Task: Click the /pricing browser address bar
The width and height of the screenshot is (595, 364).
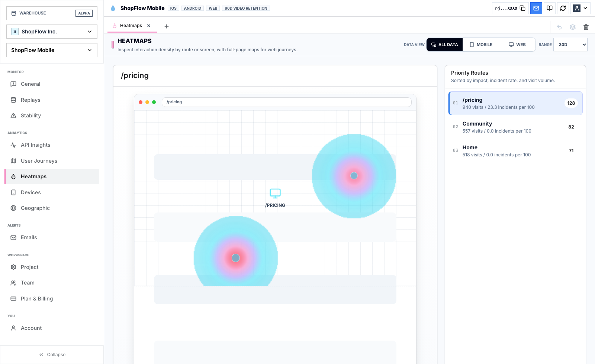Action: 287,102
